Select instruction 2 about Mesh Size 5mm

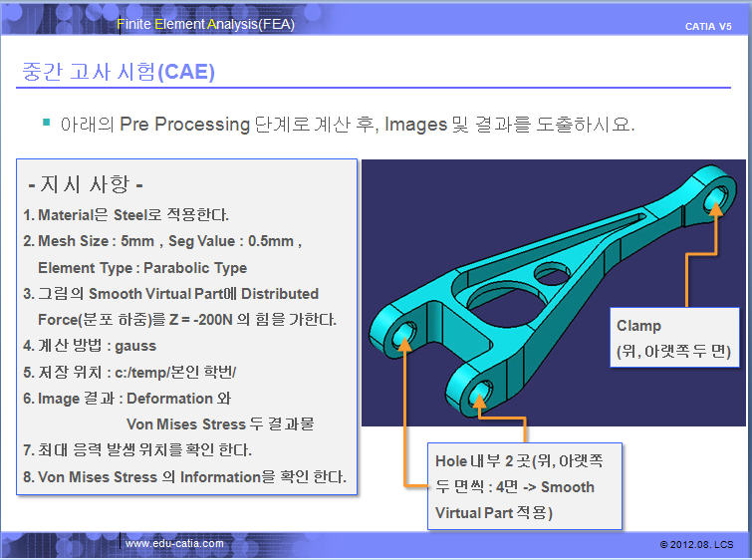click(x=162, y=241)
